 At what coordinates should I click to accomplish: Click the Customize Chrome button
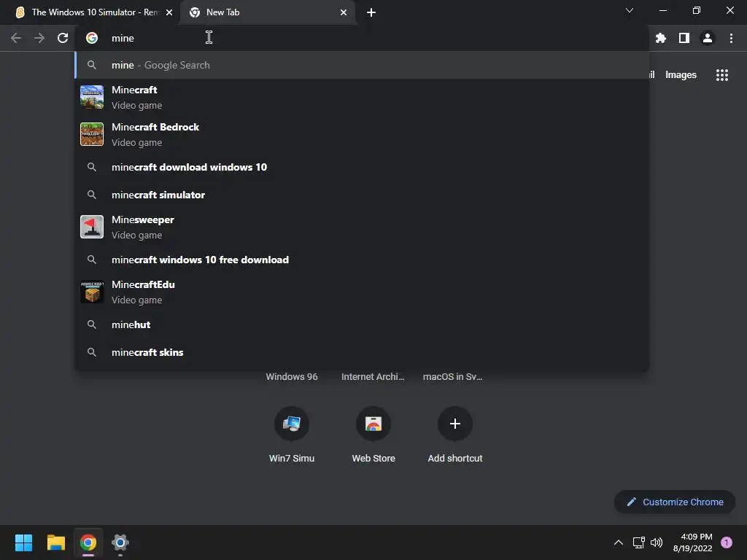675,502
